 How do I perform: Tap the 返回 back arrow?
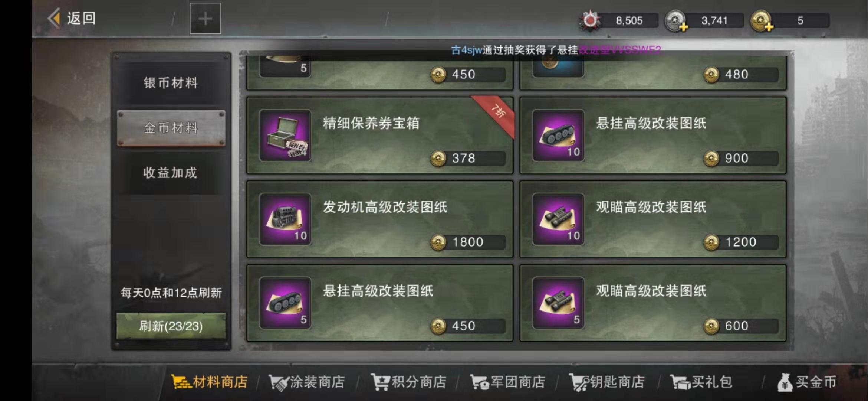click(x=54, y=18)
